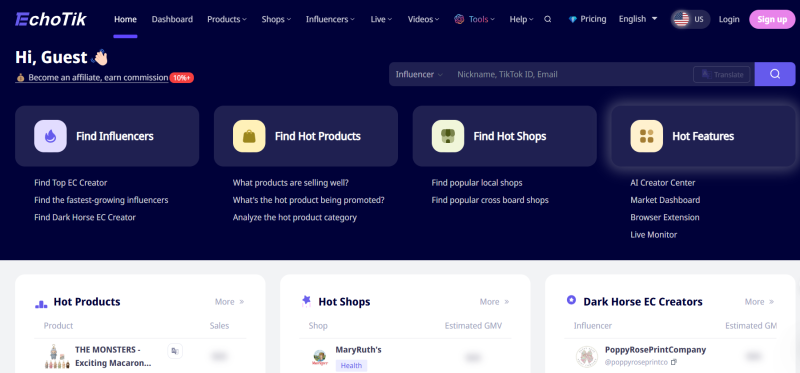Open the English language dropdown
Image resolution: width=800 pixels, height=373 pixels.
tap(638, 19)
